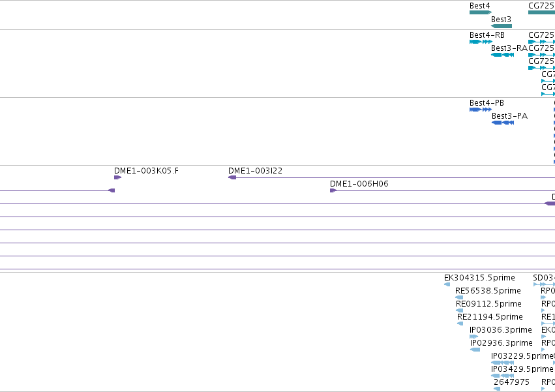Select the IP03036.3prime right-pointing glyph
Viewport: 555px width, 392px height.
point(473,337)
